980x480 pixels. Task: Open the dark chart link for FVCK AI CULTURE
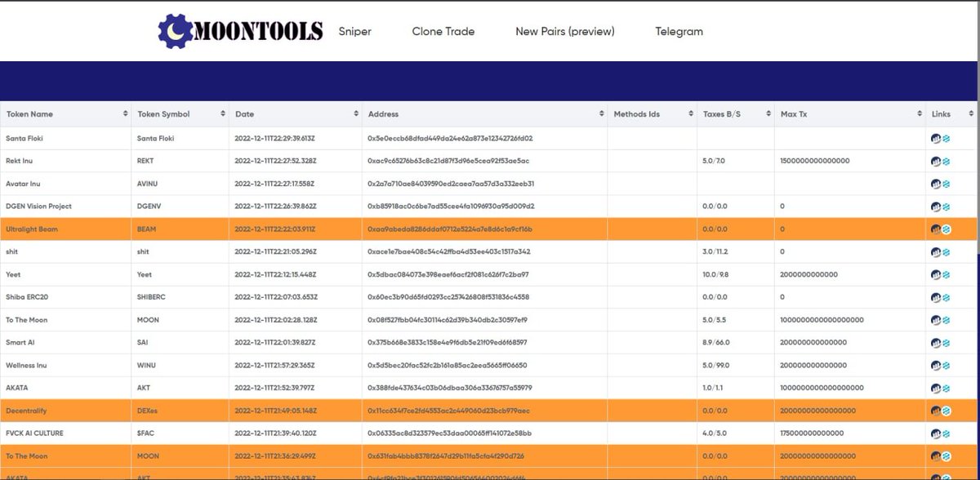click(936, 433)
